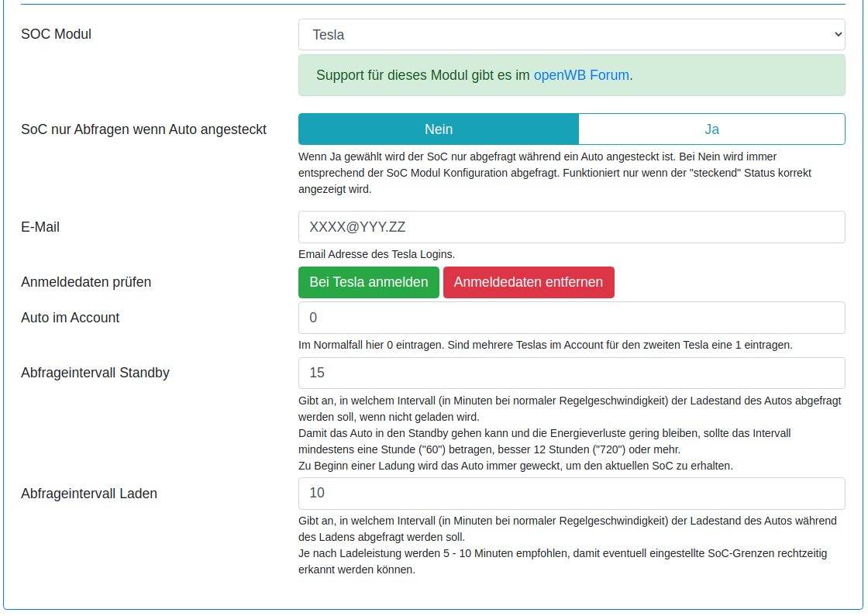Click the SOC Modul label
Viewport: 868px width, 616px height.
pos(57,34)
